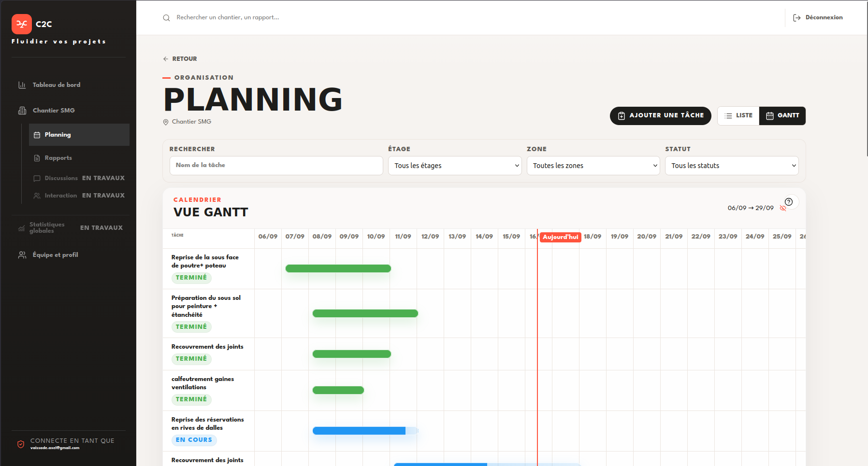
Task: Switch to the LISTE view
Action: click(x=738, y=116)
